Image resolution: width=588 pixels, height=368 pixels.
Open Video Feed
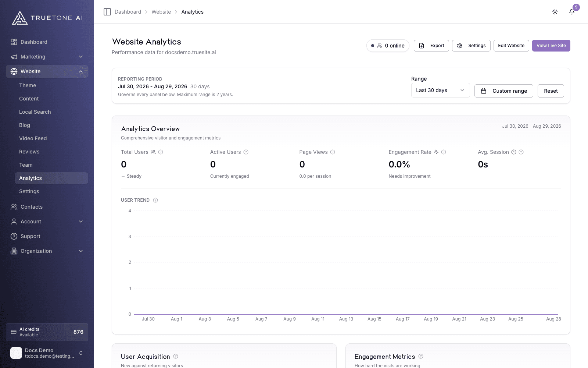(51, 138)
